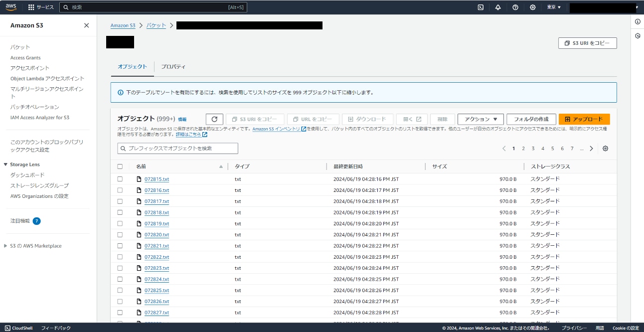
Task: Open table preferences gear icon
Action: click(x=605, y=149)
